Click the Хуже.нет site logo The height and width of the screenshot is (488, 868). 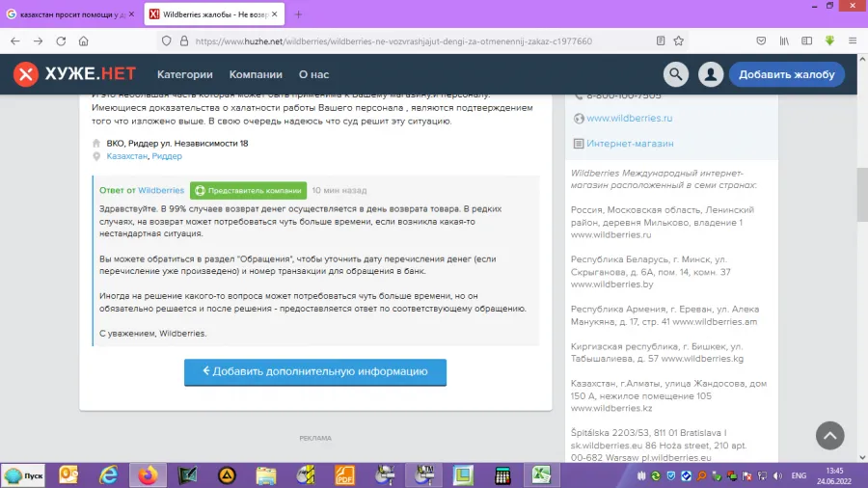[74, 74]
